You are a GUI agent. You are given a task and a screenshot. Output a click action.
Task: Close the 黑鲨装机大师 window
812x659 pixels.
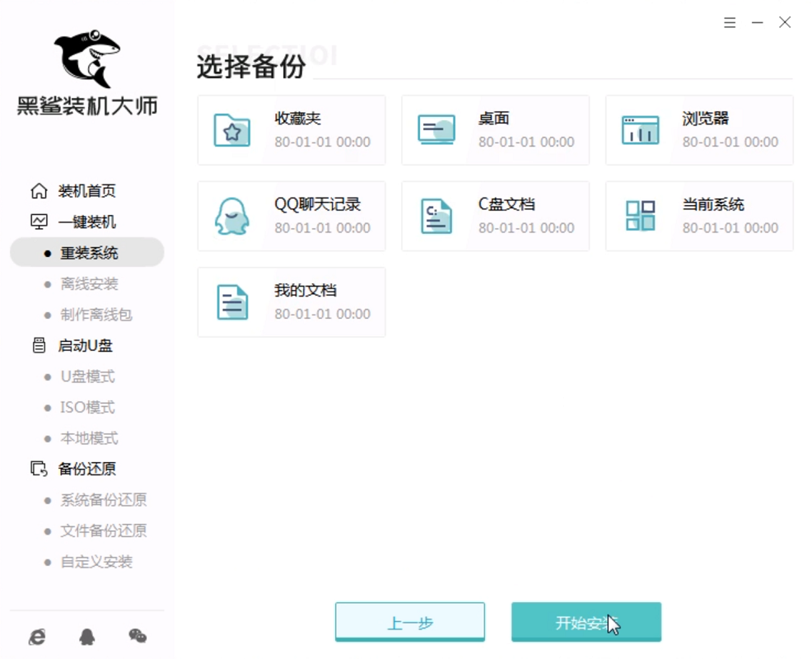pyautogui.click(x=785, y=21)
